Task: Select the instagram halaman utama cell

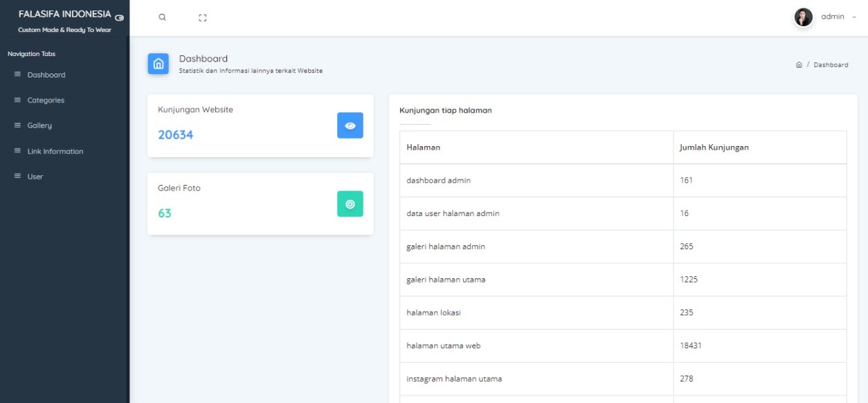Action: (x=536, y=379)
